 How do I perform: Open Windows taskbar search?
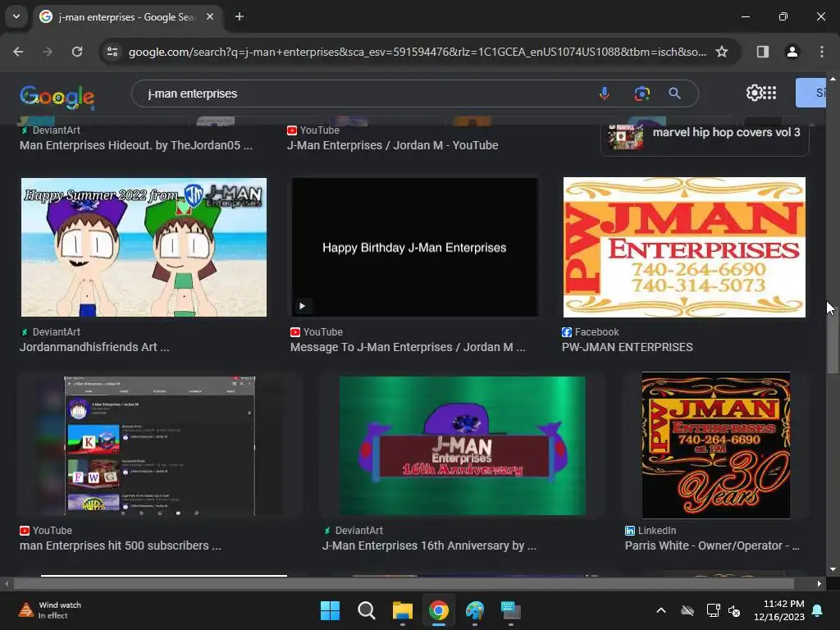tap(367, 610)
